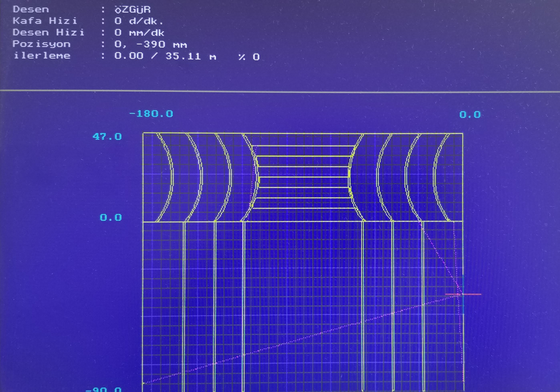The image size is (560, 392).
Task: Click the Pozisyon label
Action: tap(42, 44)
